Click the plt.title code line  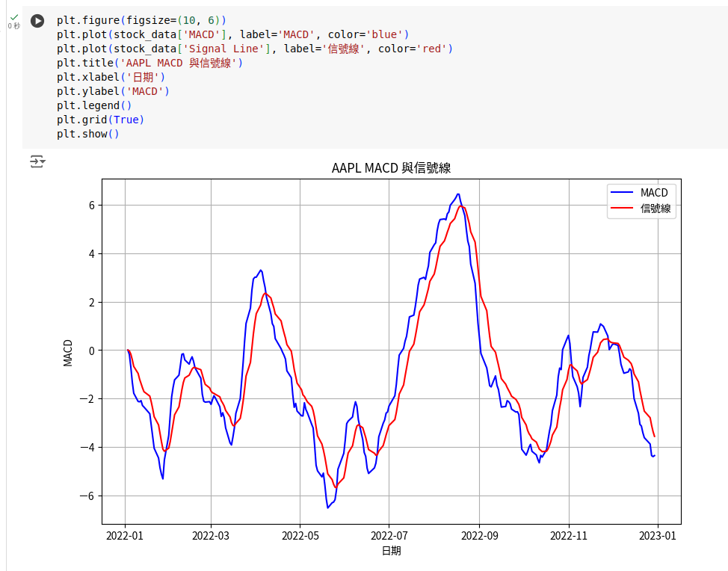click(149, 63)
